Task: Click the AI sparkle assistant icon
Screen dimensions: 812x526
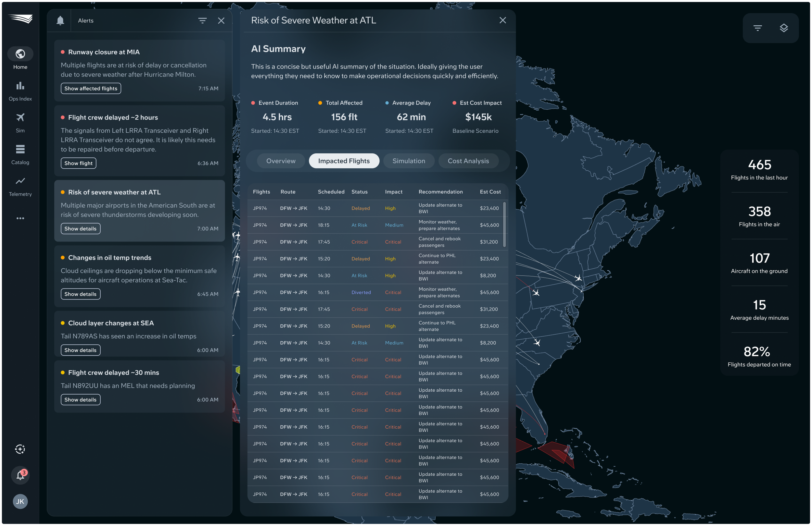Action: [20, 449]
